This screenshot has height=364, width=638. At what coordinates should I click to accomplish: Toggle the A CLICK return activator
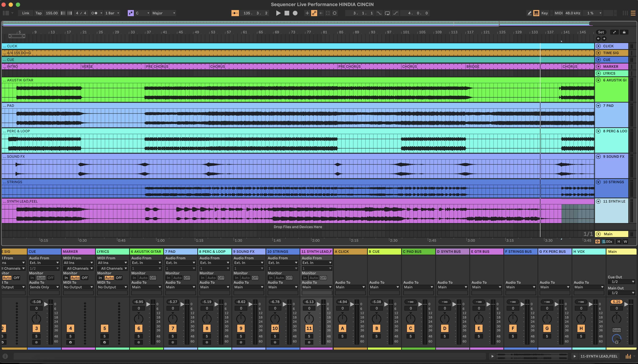(342, 328)
